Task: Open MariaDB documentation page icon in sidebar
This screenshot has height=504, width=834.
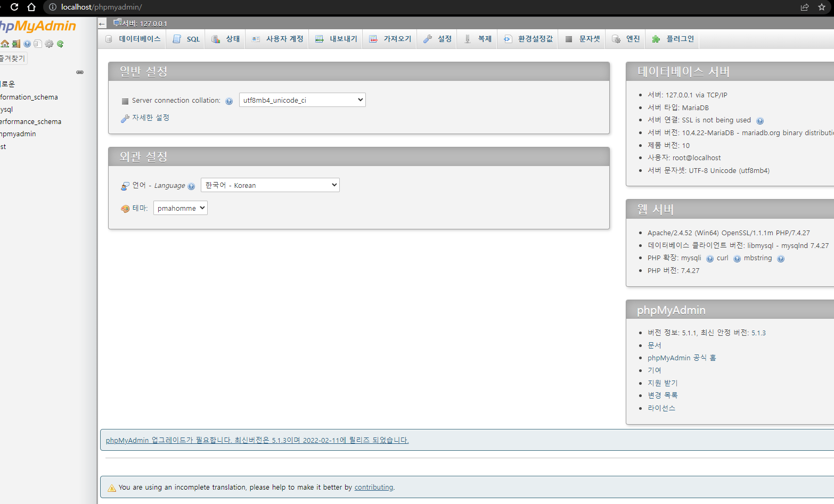Action: click(37, 44)
